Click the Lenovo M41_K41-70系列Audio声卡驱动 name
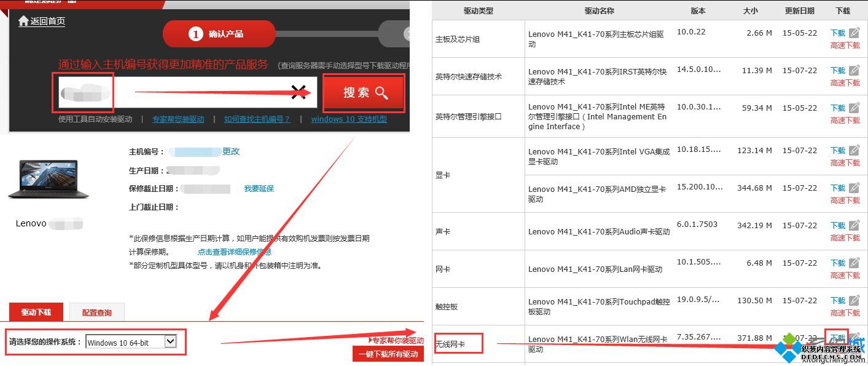Screen dimensions: 868x366 click(599, 232)
